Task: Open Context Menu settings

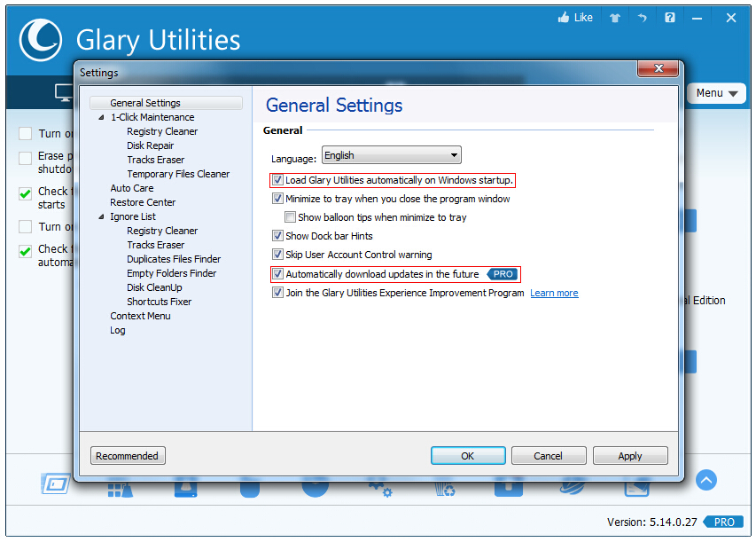Action: (x=140, y=316)
